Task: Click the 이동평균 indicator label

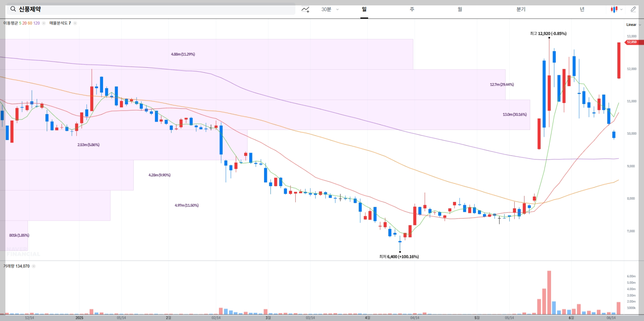Action: click(x=10, y=23)
